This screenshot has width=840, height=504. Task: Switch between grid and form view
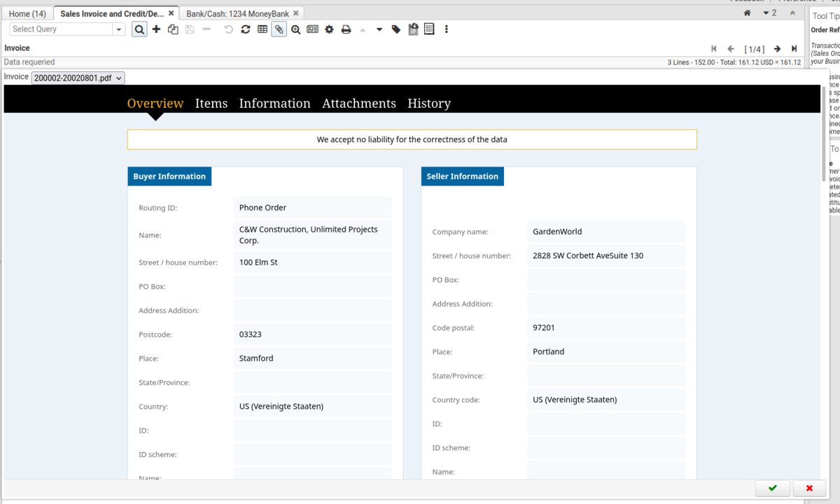coord(262,29)
